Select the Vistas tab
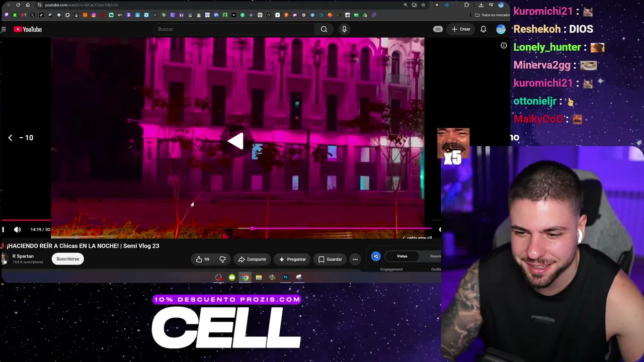Screen dimensions: 644x362 tap(402, 256)
